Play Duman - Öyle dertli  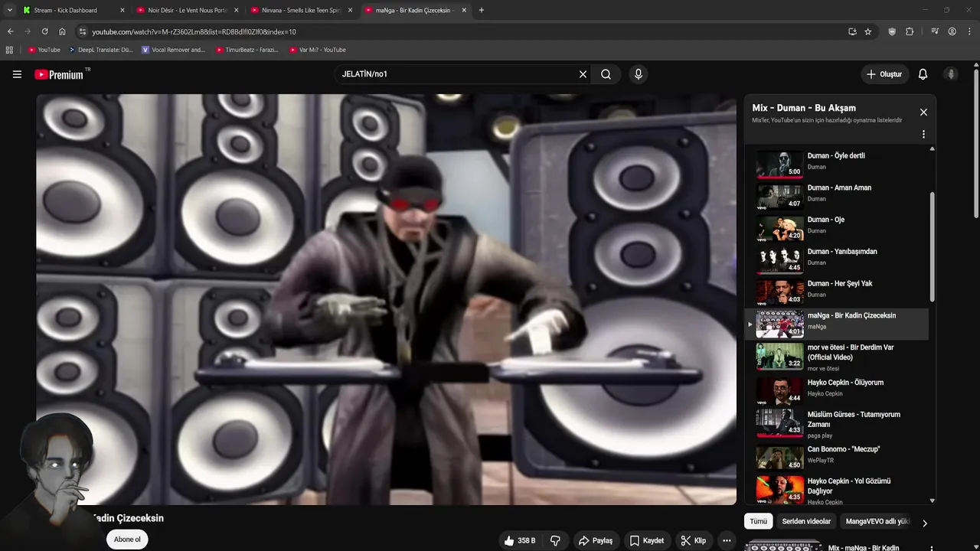(x=836, y=162)
